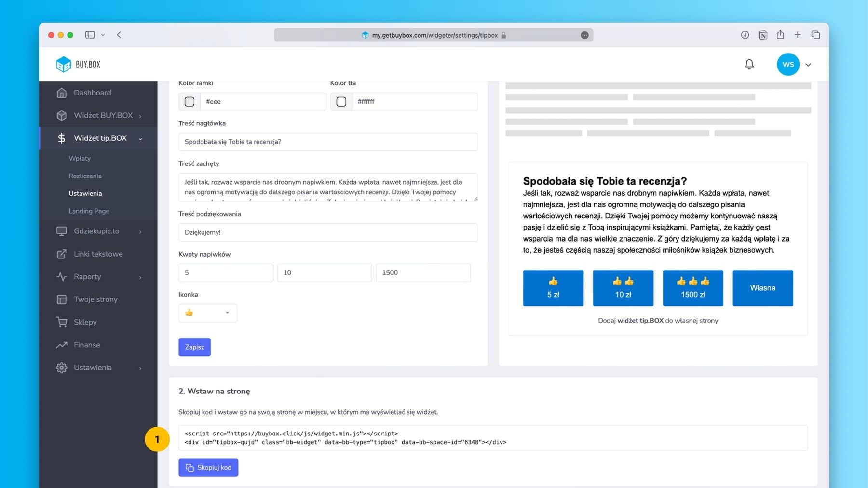
Task: Open the Wpłaty submenu item
Action: [x=80, y=158]
